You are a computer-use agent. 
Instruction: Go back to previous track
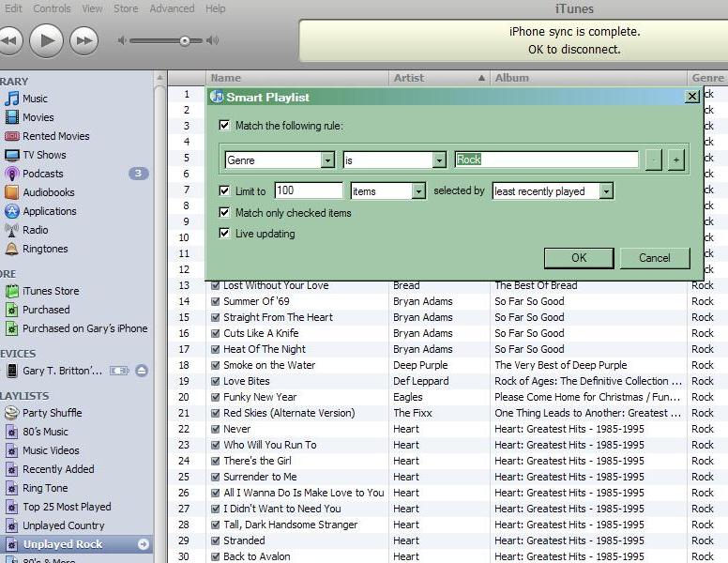(9, 41)
